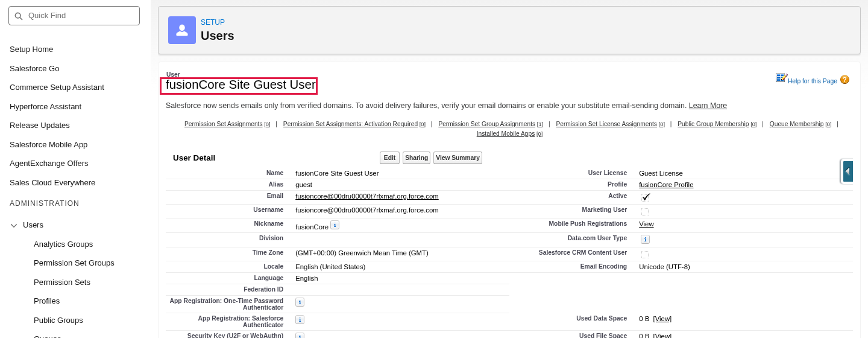This screenshot has width=868, height=338.
Task: Open Salesforce Go in sidebar
Action: click(x=34, y=69)
